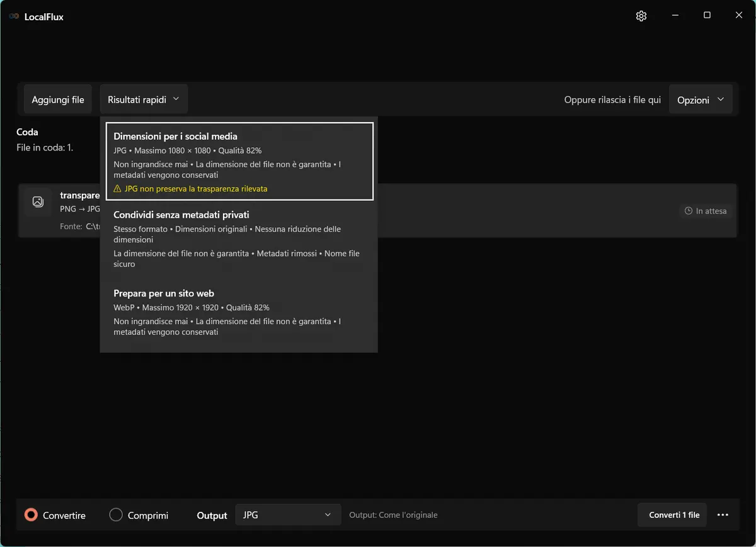Open the three-dots more options menu
Screen dimensions: 756x547
click(723, 515)
